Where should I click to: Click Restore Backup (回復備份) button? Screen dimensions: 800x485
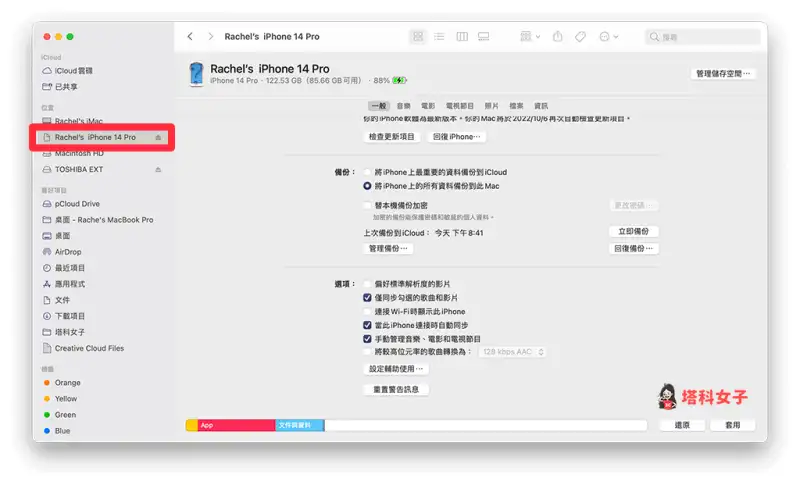coord(633,248)
